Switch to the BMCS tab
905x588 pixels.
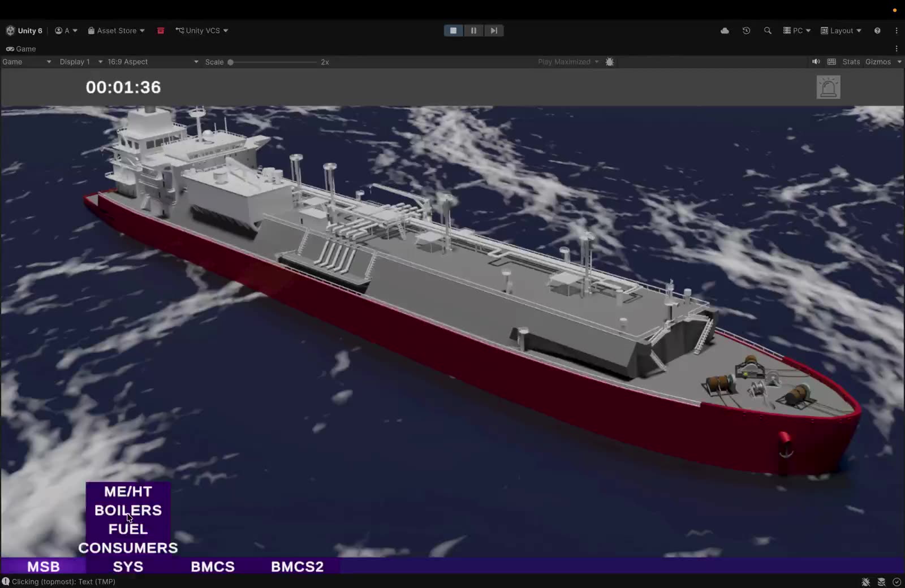point(213,567)
